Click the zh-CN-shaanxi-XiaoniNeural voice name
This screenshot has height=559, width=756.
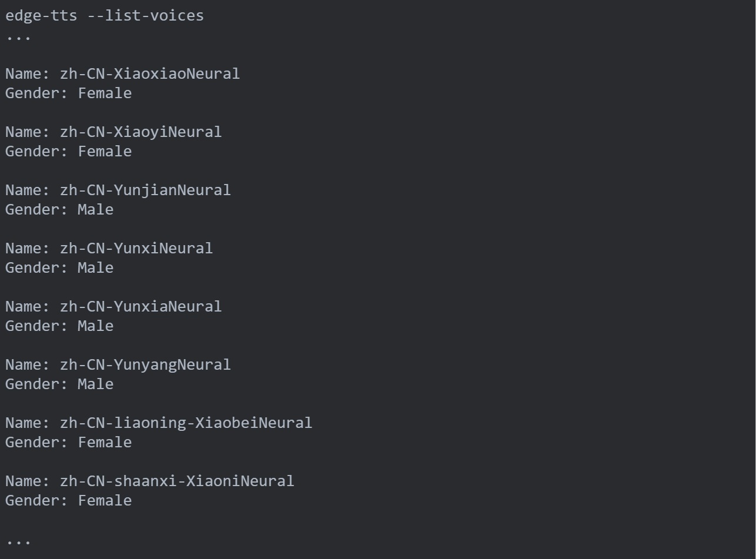pos(177,481)
